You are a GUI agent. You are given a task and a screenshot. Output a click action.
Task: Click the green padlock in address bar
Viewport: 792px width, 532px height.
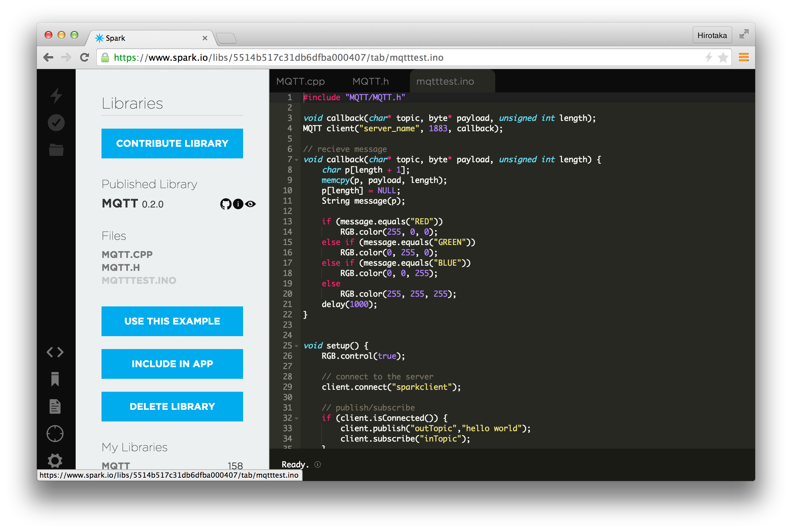click(x=105, y=57)
